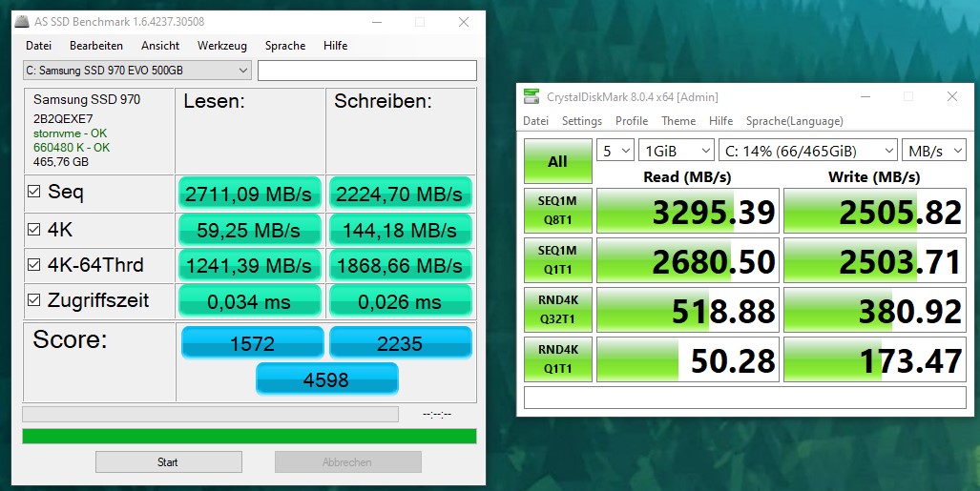Click the 4K-64Thrd write result 1868,66 MB/s
This screenshot has width=980, height=491.
400,265
